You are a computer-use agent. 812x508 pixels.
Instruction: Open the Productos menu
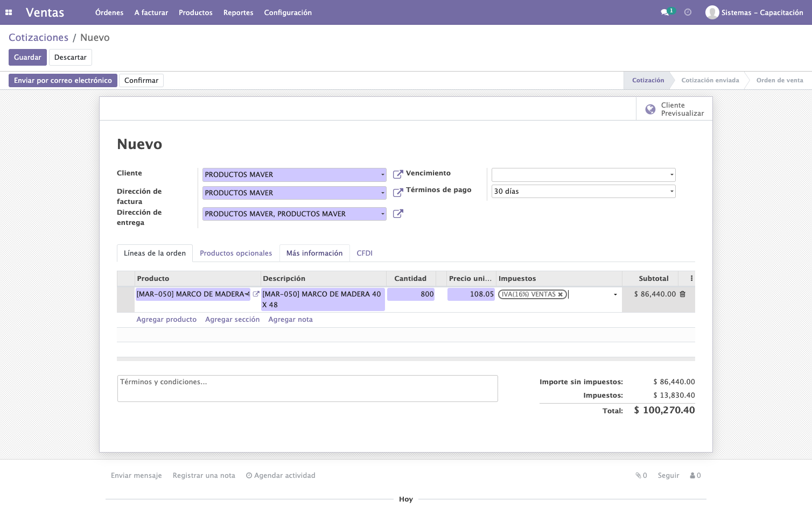(x=195, y=12)
